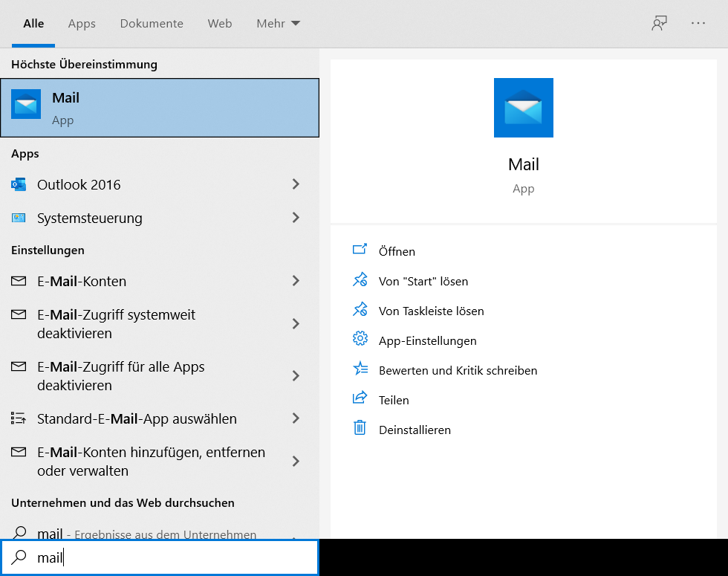Select Standard-E-Mail-App auswählen setting

tap(137, 418)
